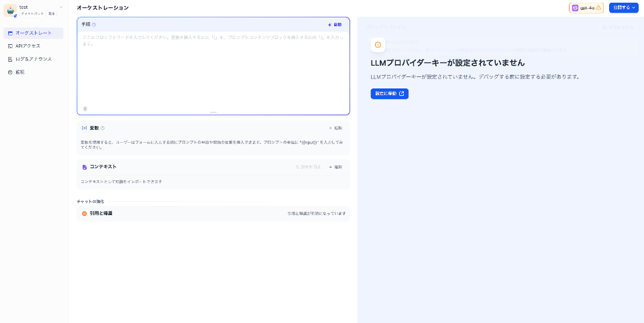Add knowledge with 追加 in コンテキスト
This screenshot has width=644, height=323.
pos(335,167)
